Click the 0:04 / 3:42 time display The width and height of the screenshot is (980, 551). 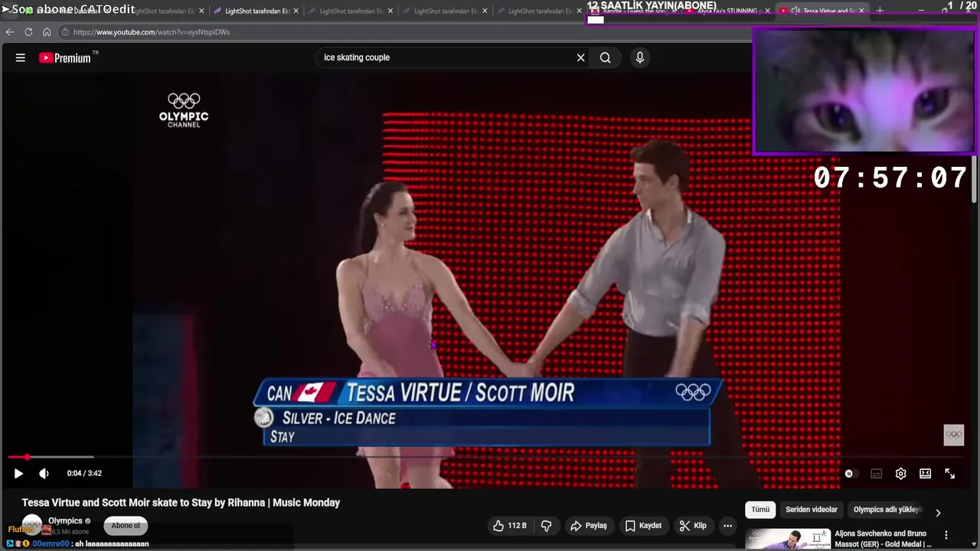[x=84, y=474]
